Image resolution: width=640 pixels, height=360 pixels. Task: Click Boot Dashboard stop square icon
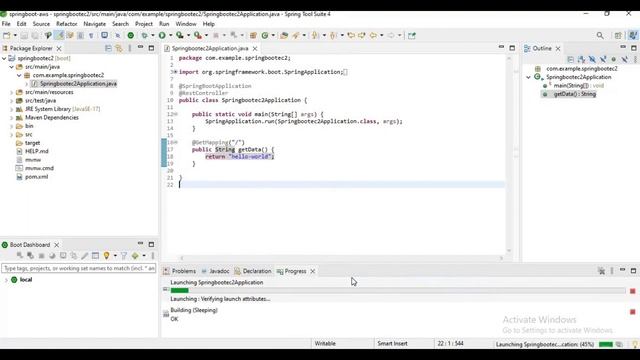[x=41, y=256]
